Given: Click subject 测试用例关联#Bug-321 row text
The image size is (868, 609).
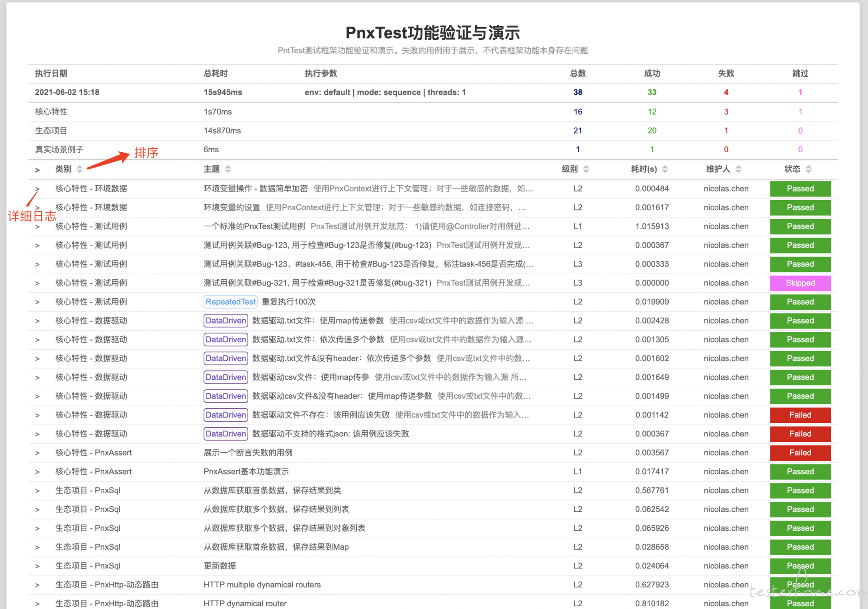Looking at the screenshot, I should pyautogui.click(x=317, y=283).
